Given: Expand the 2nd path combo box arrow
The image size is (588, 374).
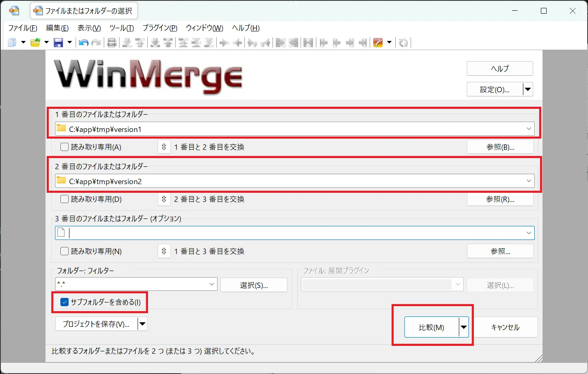Looking at the screenshot, I should [528, 181].
